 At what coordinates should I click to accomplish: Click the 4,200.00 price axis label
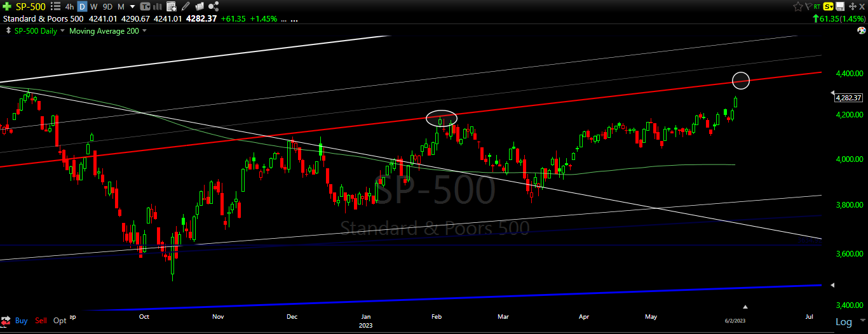coord(850,115)
